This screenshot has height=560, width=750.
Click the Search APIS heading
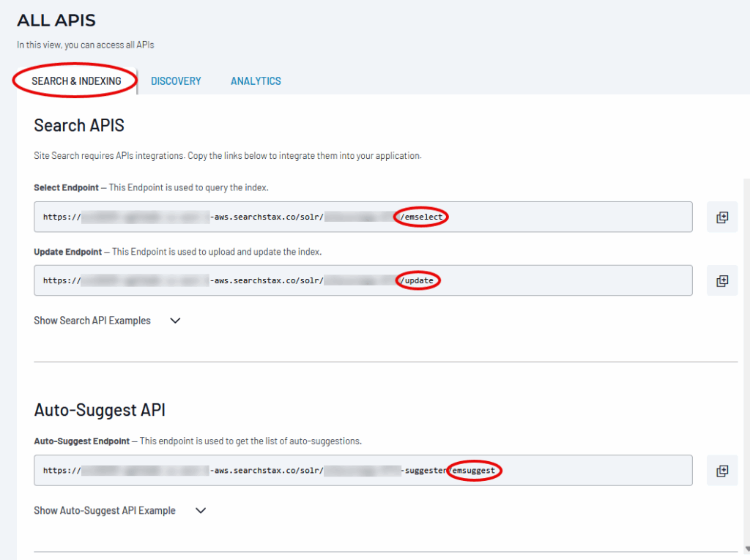pyautogui.click(x=79, y=125)
